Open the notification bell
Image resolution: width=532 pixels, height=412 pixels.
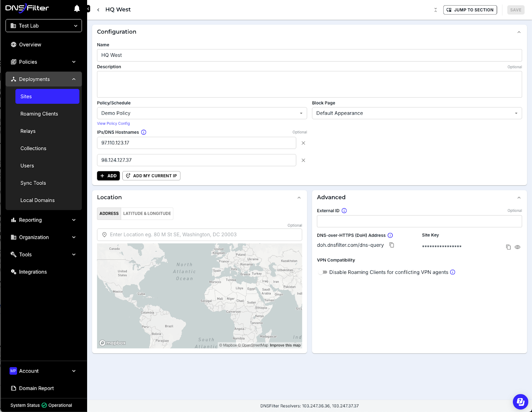tap(76, 8)
